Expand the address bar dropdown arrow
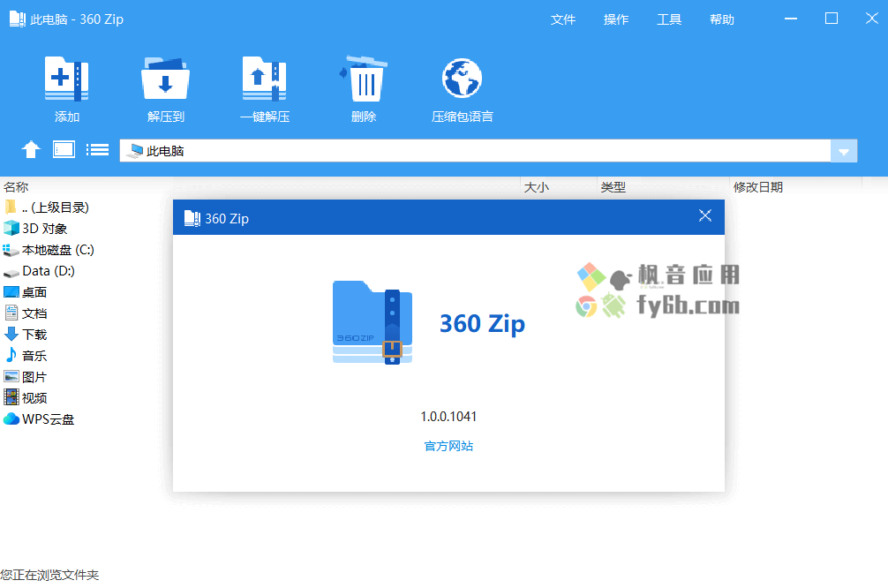The image size is (888, 588). pyautogui.click(x=844, y=151)
